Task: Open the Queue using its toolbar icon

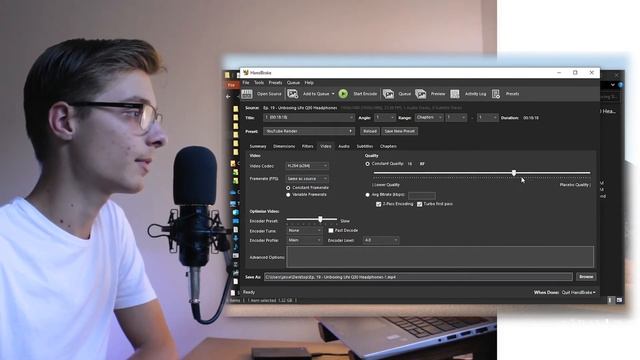Action: [388, 94]
